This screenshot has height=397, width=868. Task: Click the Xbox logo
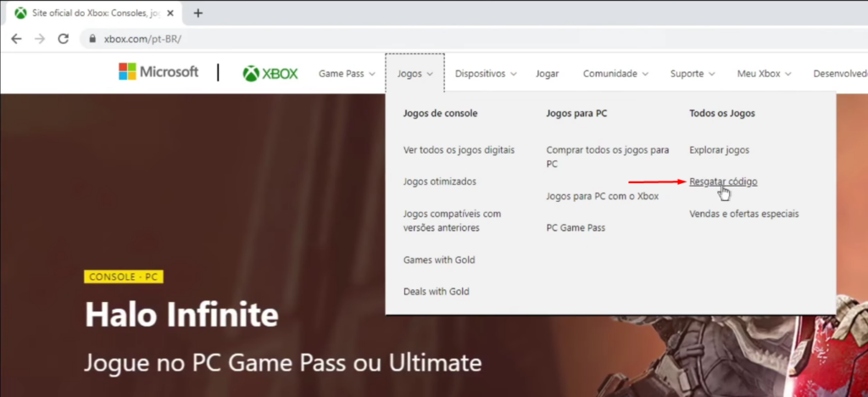(270, 74)
